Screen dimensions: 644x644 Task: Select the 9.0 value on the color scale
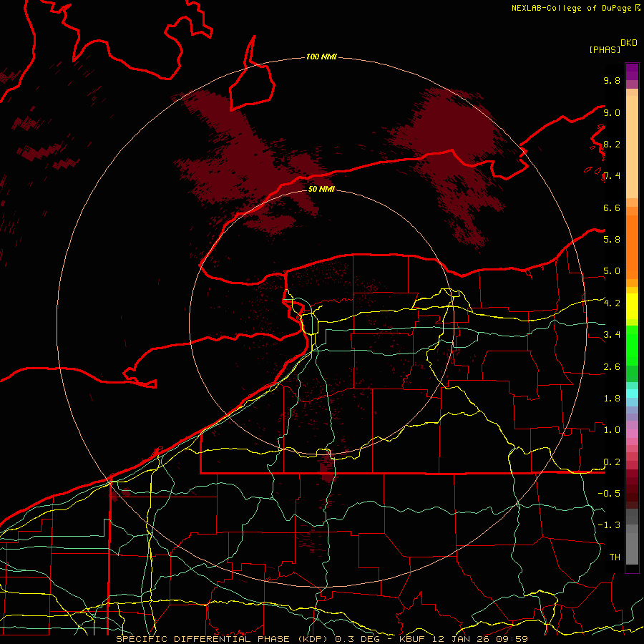tap(612, 112)
